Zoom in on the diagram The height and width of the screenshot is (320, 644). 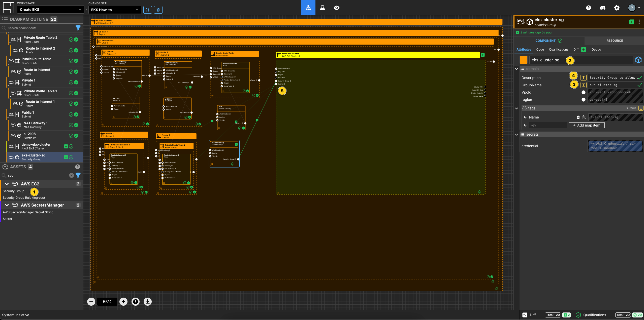pos(123,302)
